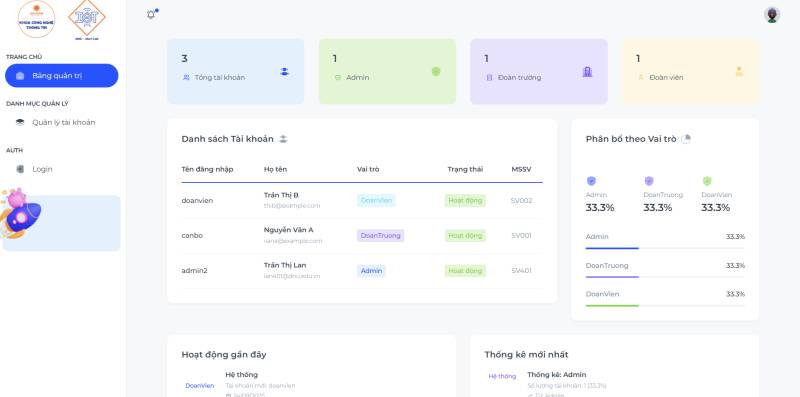This screenshot has height=397, width=800.
Task: Select the Tên đăng nhập column header
Action: point(207,169)
